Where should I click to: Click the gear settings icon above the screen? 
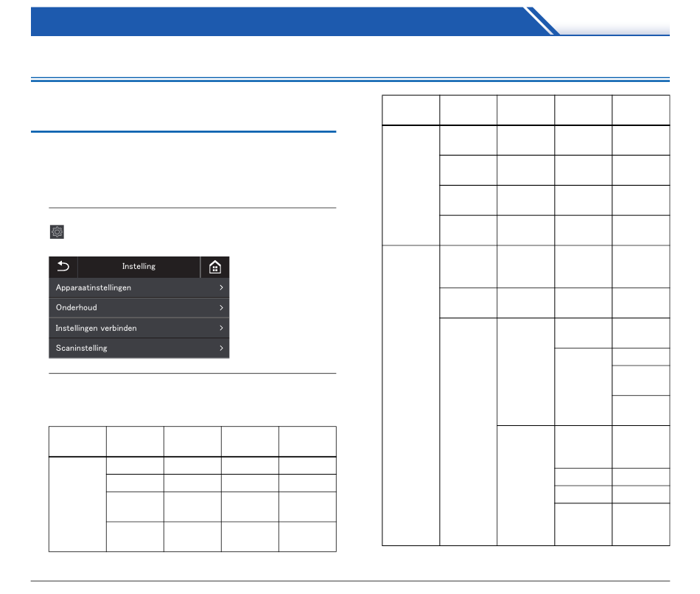(x=57, y=232)
